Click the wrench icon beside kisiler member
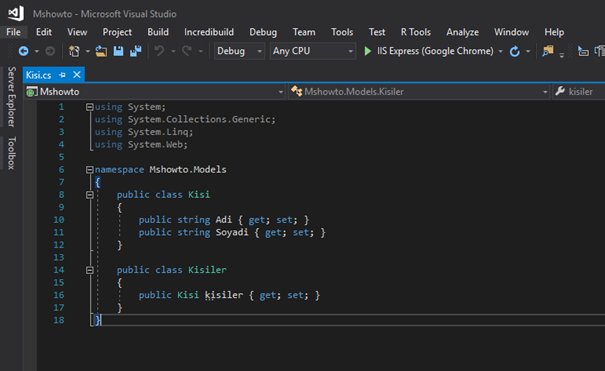Image resolution: width=605 pixels, height=371 pixels. [x=559, y=91]
